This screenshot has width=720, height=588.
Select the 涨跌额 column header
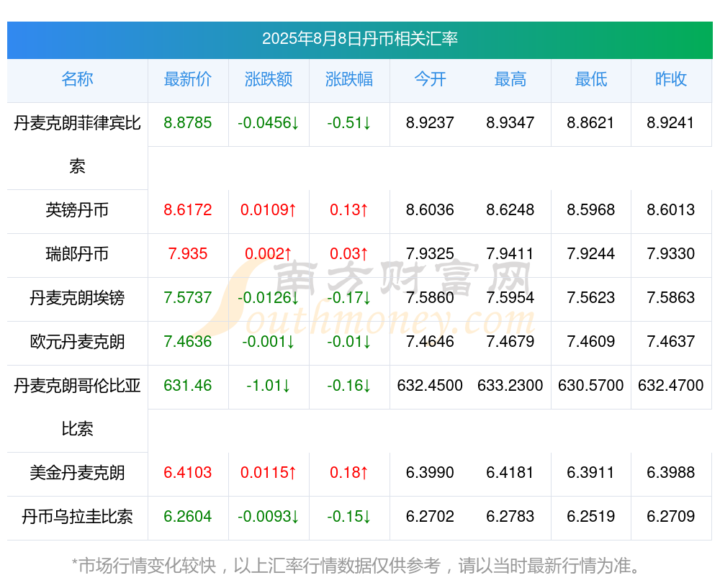coord(269,79)
